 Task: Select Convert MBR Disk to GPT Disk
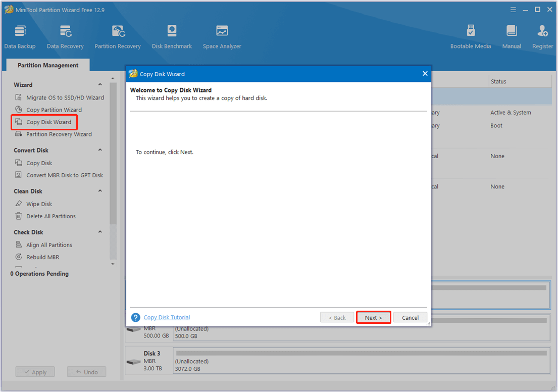pos(65,175)
